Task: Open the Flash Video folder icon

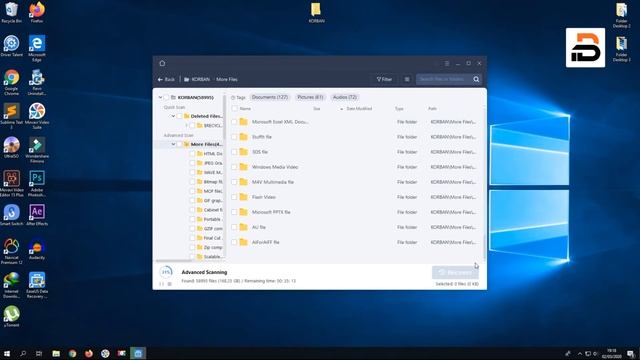Action: tap(244, 197)
